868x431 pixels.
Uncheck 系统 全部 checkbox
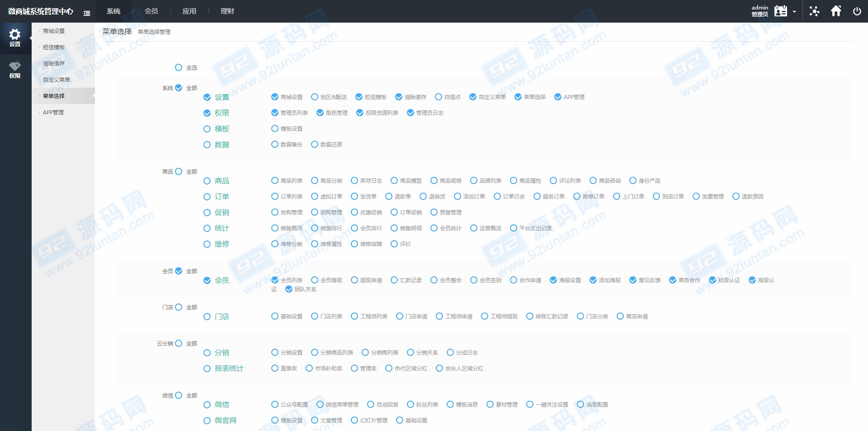pyautogui.click(x=179, y=88)
